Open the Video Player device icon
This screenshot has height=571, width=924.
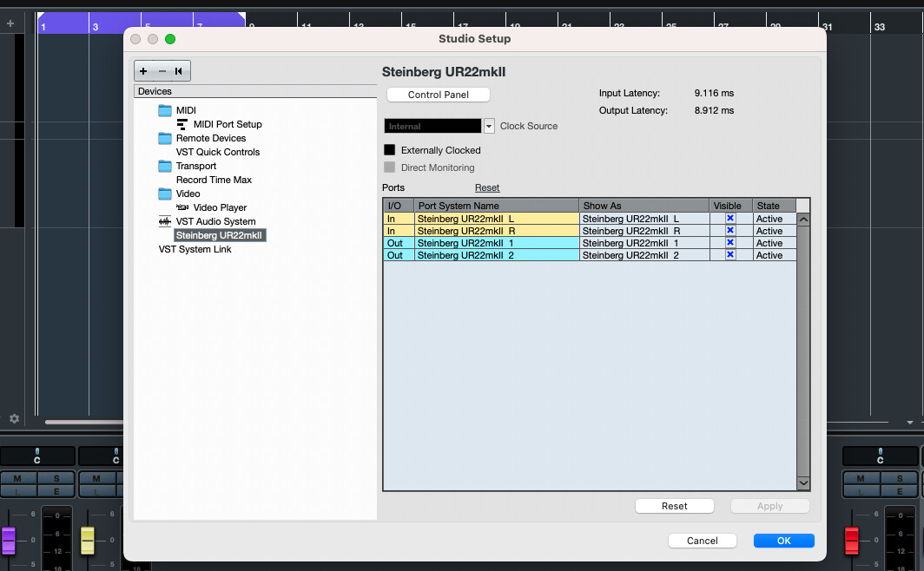183,207
